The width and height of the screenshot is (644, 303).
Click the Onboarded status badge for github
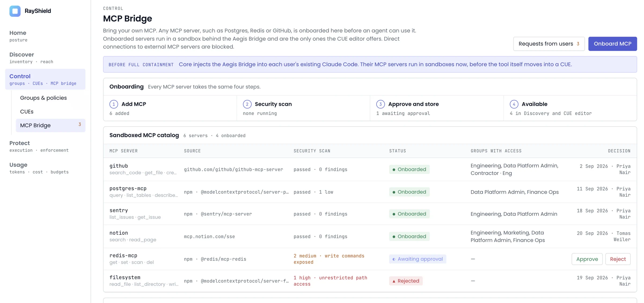[409, 169]
